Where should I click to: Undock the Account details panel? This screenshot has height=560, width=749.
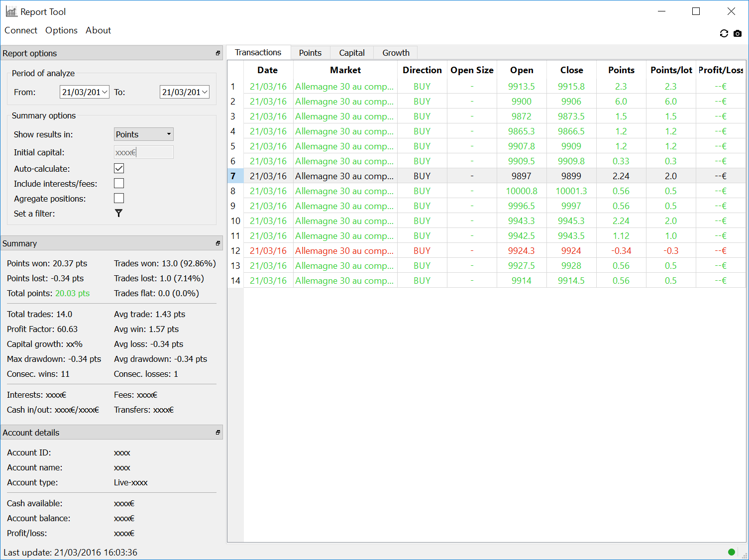[217, 433]
